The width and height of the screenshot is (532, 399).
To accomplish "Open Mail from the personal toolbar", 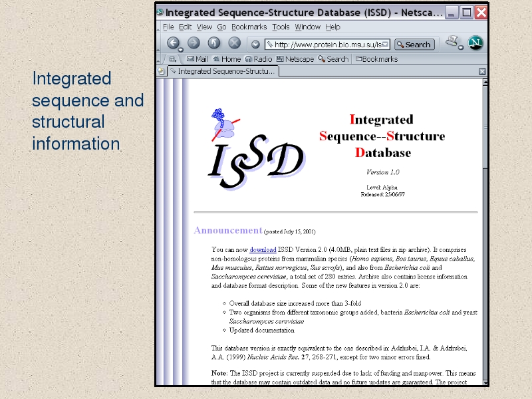I will pos(198,59).
